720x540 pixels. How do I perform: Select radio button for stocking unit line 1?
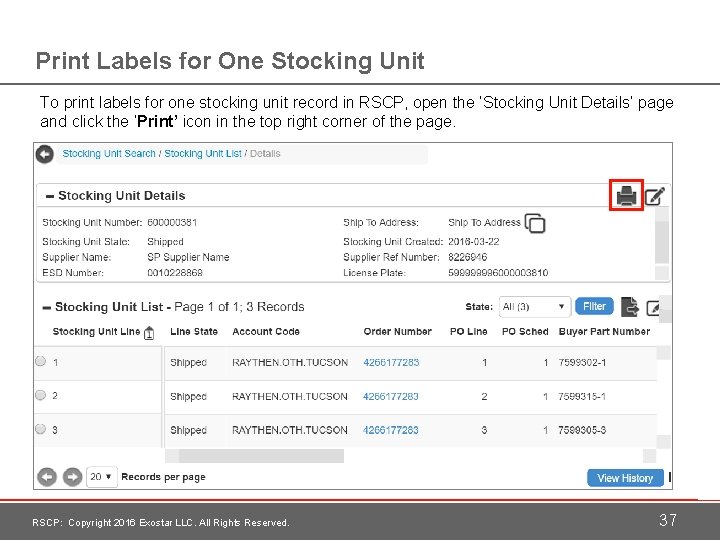tap(40, 361)
